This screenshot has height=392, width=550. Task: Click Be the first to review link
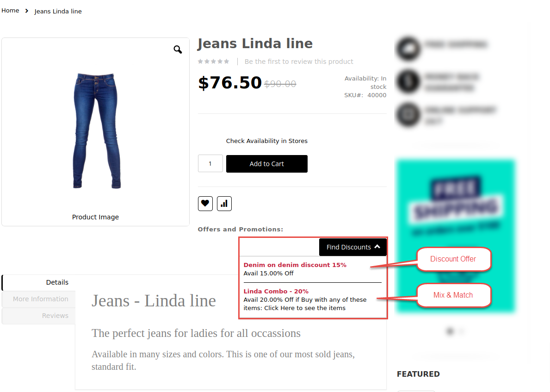tap(299, 62)
